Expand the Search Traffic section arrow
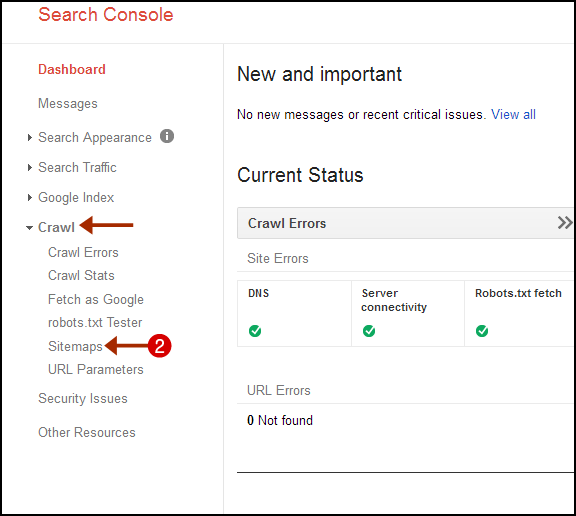This screenshot has height=516, width=576. coord(30,168)
